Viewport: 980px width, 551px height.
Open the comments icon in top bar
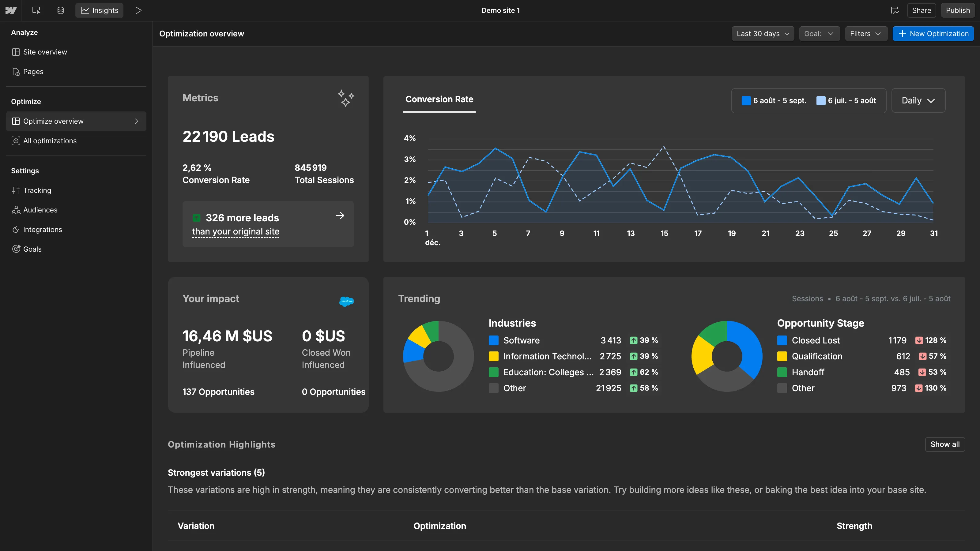click(x=895, y=10)
